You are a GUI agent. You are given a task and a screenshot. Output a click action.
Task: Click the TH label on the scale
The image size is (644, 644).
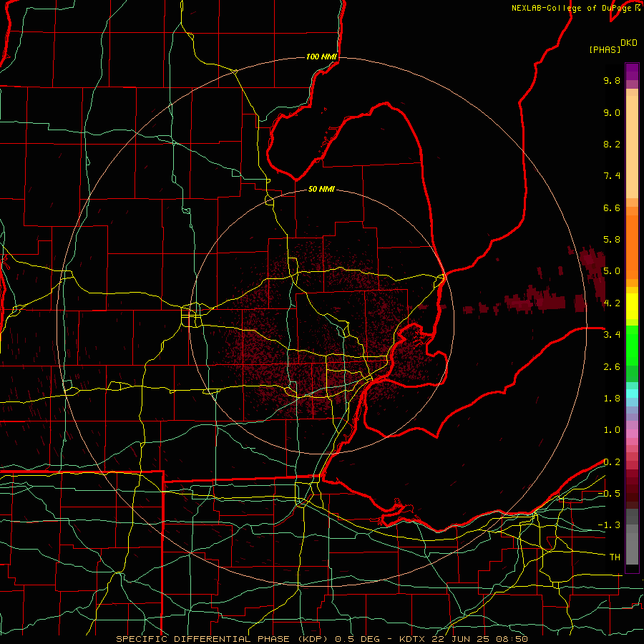click(615, 557)
